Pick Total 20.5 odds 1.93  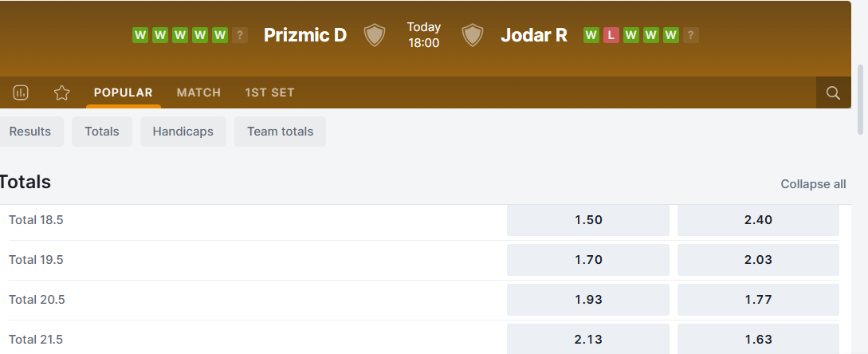(x=588, y=300)
